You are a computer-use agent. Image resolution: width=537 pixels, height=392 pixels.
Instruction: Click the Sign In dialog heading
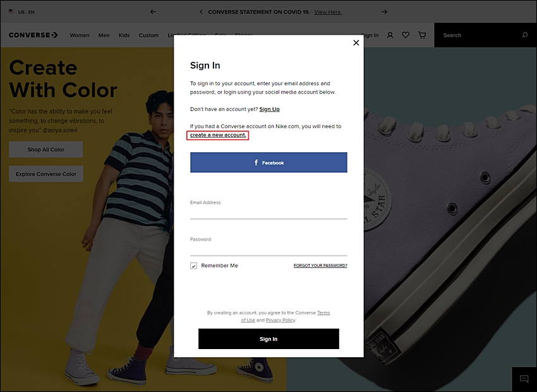pos(205,66)
